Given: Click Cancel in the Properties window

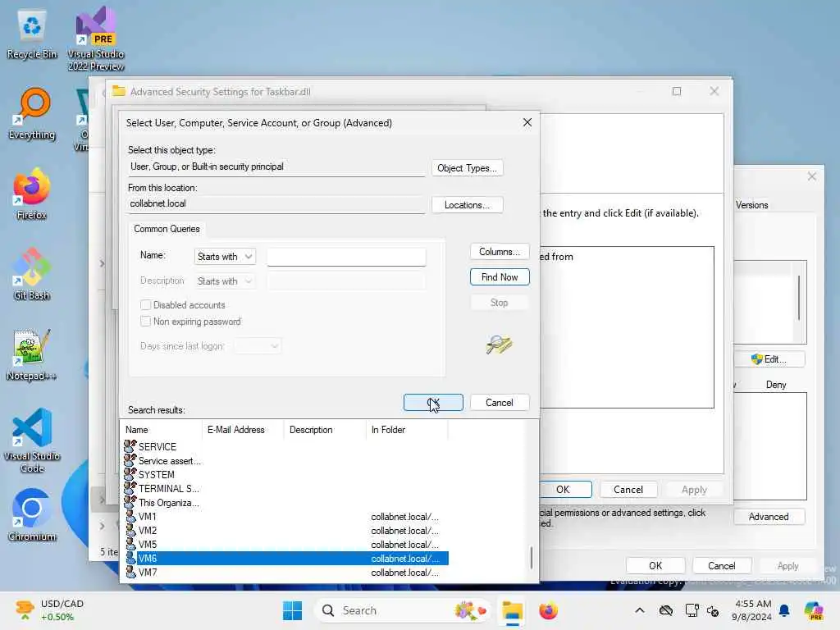Looking at the screenshot, I should (x=722, y=566).
